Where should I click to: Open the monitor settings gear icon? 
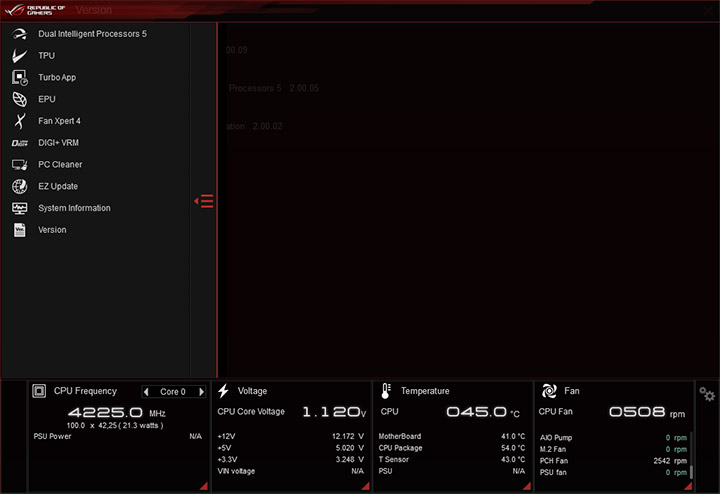pos(707,394)
